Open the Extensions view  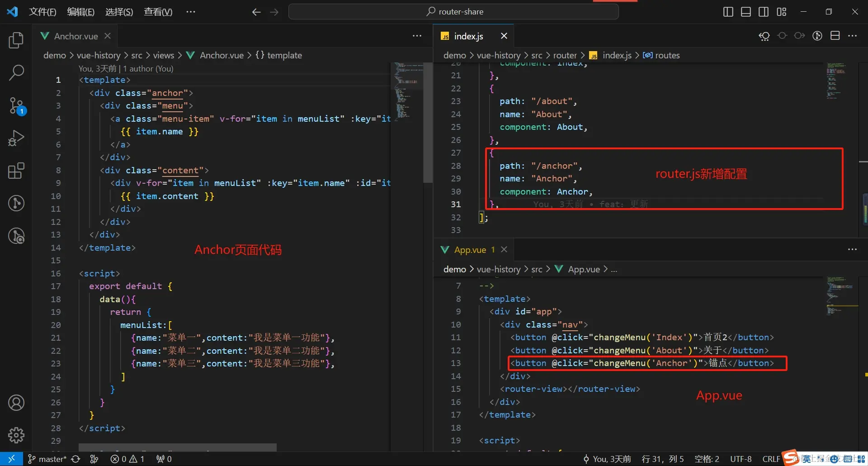coord(16,171)
